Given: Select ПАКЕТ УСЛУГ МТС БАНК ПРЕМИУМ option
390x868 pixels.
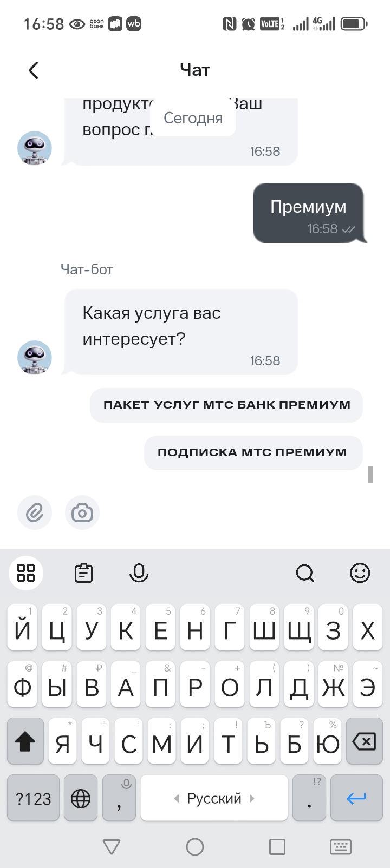Looking at the screenshot, I should 226,405.
